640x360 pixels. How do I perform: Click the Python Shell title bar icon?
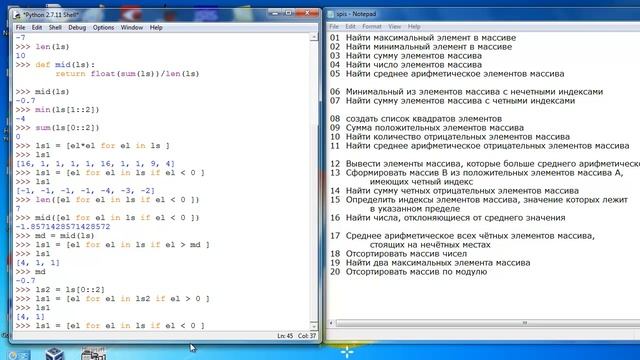[17, 15]
